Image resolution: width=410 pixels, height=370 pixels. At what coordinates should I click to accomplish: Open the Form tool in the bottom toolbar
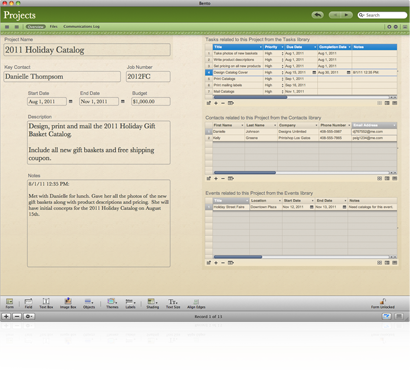[x=10, y=303]
